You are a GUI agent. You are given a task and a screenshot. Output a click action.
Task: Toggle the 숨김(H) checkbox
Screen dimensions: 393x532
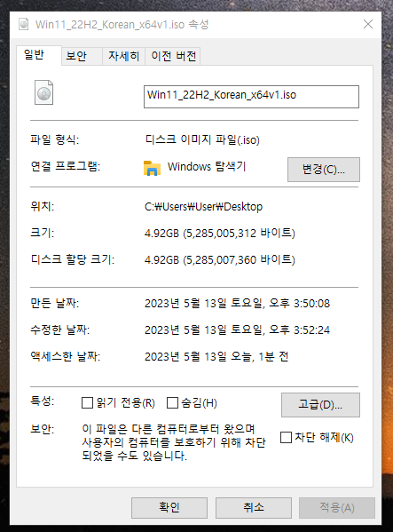172,402
